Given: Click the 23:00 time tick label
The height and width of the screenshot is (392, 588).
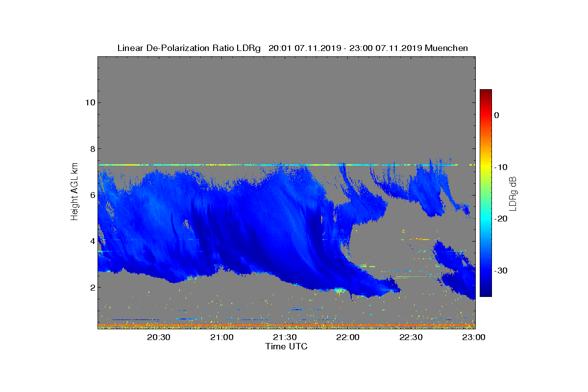Looking at the screenshot, I should pos(474,337).
